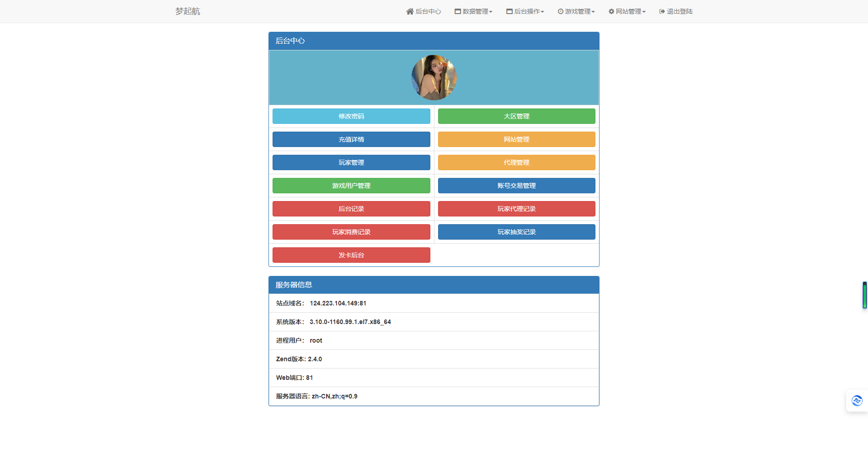868x457 pixels.
Task: Go to the 梦起航 brand link
Action: (x=188, y=11)
